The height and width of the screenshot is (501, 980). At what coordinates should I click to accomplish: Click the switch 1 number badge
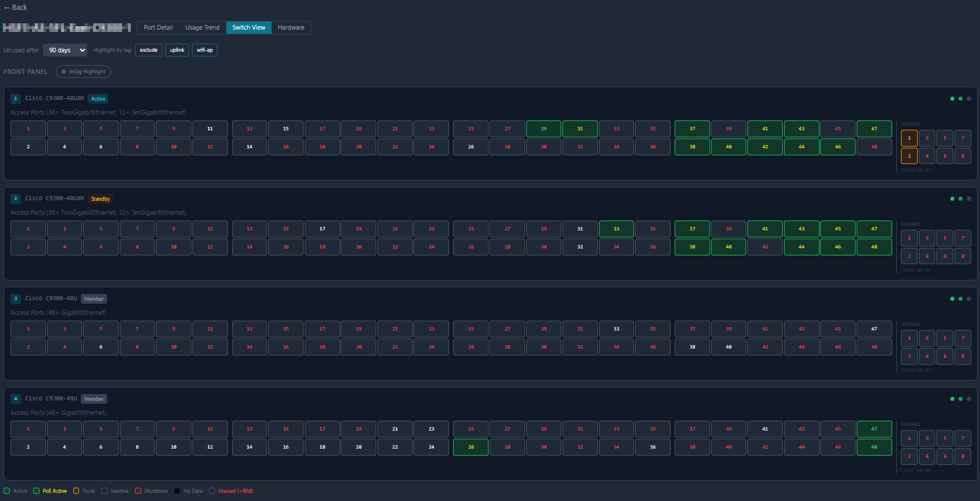point(16,99)
